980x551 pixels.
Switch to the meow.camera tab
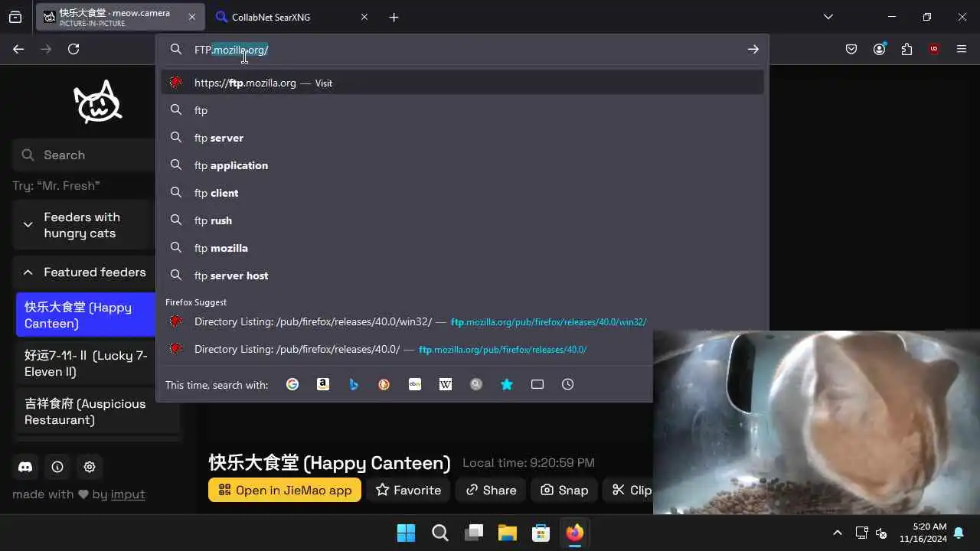click(x=120, y=17)
